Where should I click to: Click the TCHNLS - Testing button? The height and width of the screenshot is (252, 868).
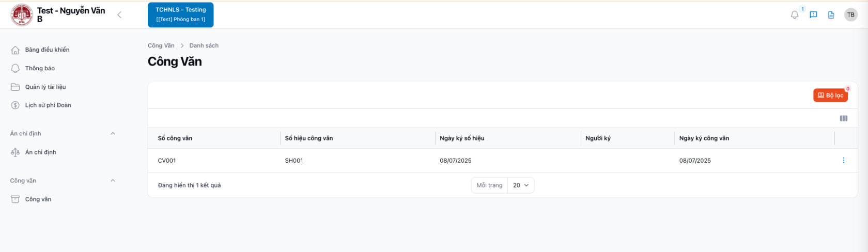(180, 15)
